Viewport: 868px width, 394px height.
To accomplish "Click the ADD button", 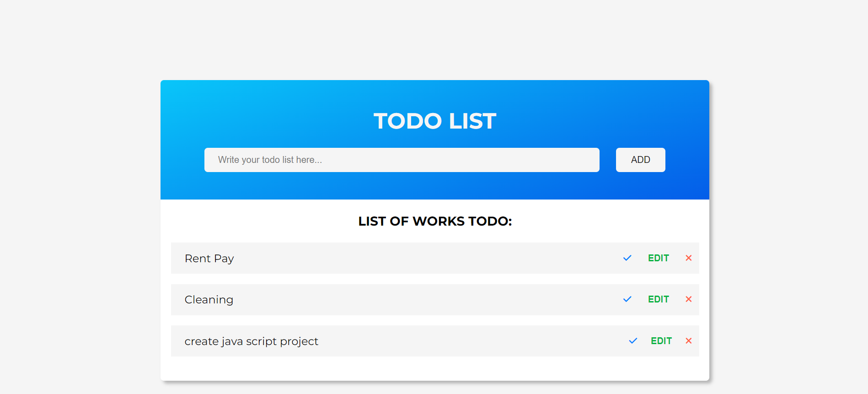I will (640, 160).
